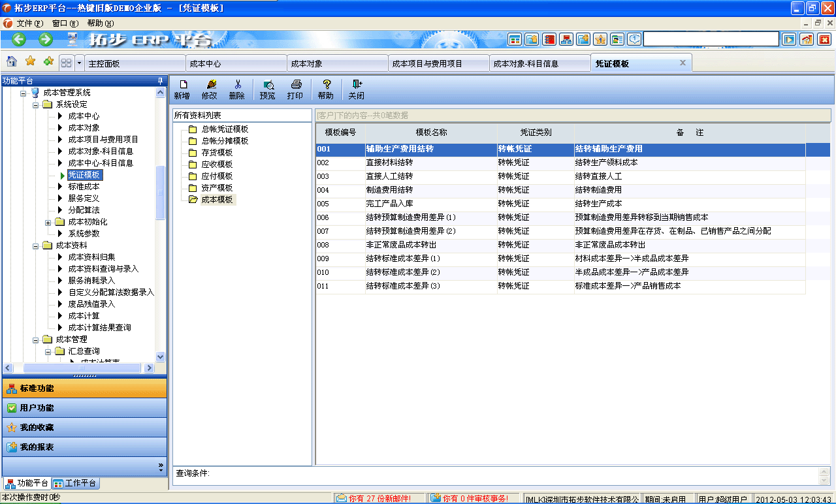This screenshot has height=504, width=836.
Task: Open help using the 帮助 icon
Action: point(325,88)
